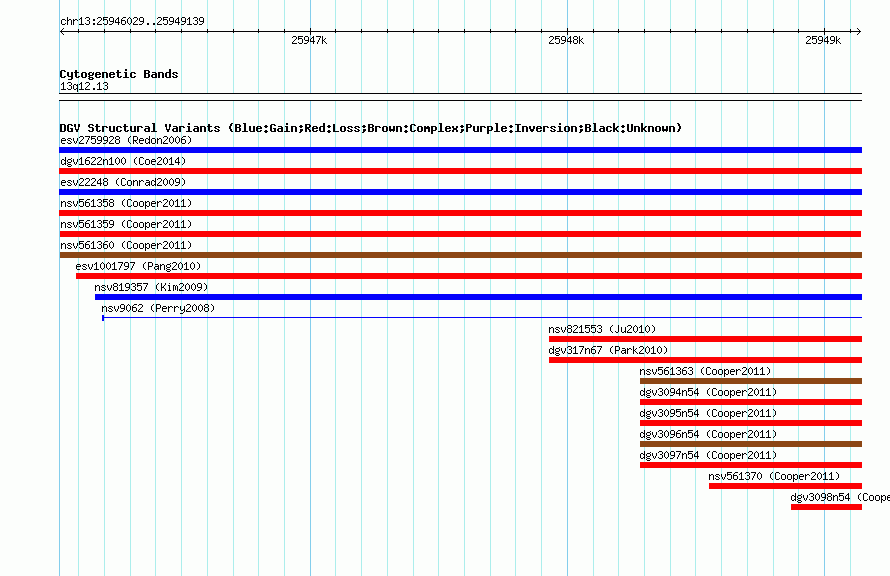Viewport: 890px width, 576px height.
Task: Click the nsv561360 (Cooper2011) label
Action: pos(126,245)
